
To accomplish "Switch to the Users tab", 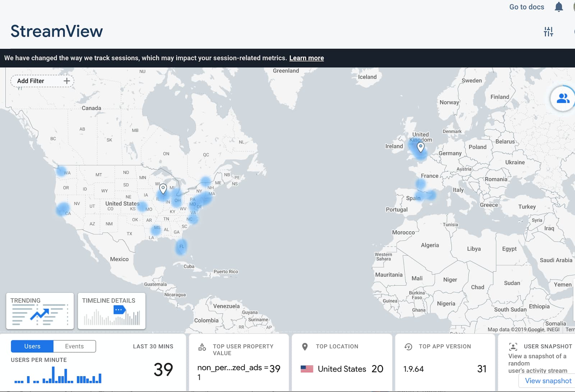I will pyautogui.click(x=32, y=346).
